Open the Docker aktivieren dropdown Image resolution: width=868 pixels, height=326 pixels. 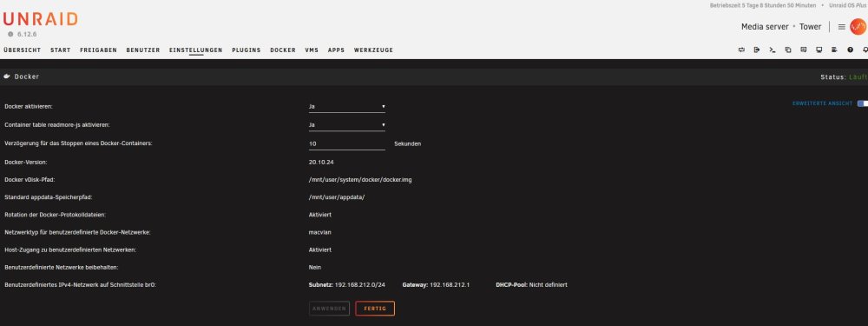point(347,106)
